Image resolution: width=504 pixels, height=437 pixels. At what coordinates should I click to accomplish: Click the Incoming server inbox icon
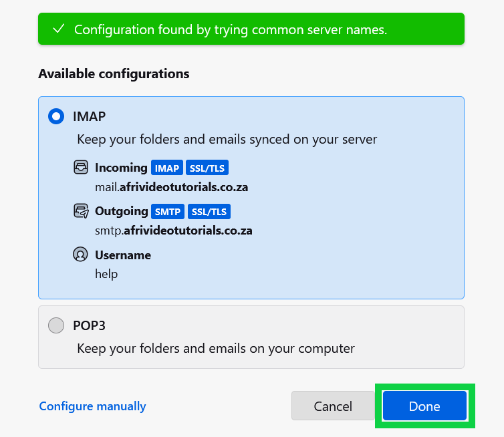pos(81,168)
